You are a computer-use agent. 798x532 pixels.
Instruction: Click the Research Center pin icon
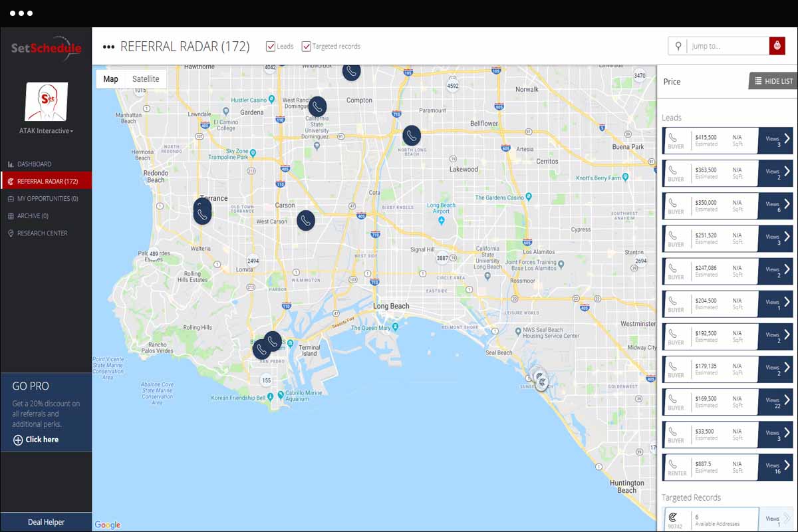click(11, 233)
